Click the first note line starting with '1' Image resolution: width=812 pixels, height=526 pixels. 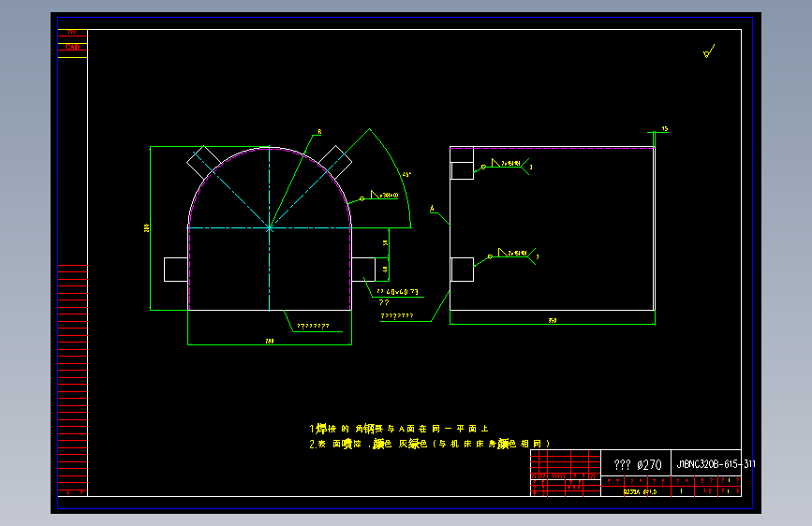pos(399,429)
